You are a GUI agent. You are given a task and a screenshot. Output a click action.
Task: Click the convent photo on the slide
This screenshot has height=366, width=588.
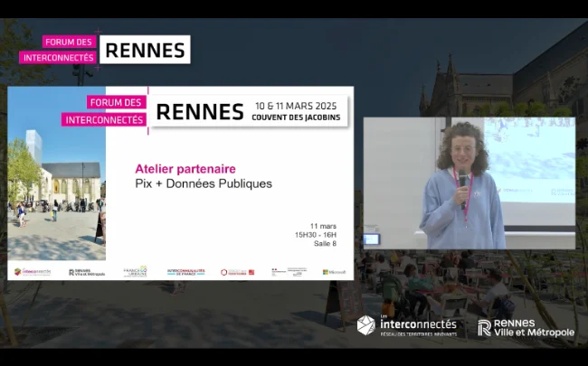tap(57, 174)
